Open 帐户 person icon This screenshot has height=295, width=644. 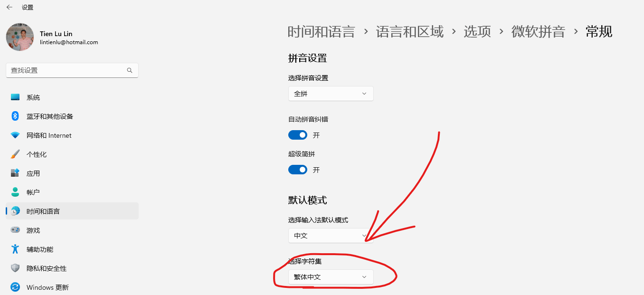15,192
